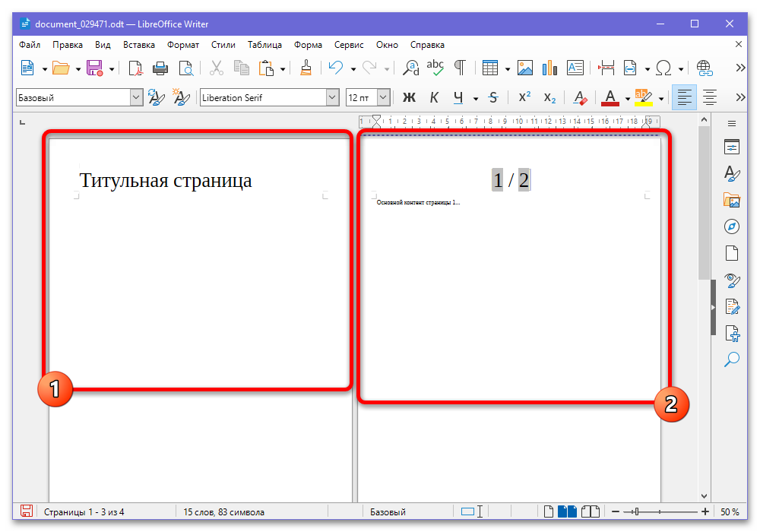Insert field icon
760x532 pixels.
[630, 68]
